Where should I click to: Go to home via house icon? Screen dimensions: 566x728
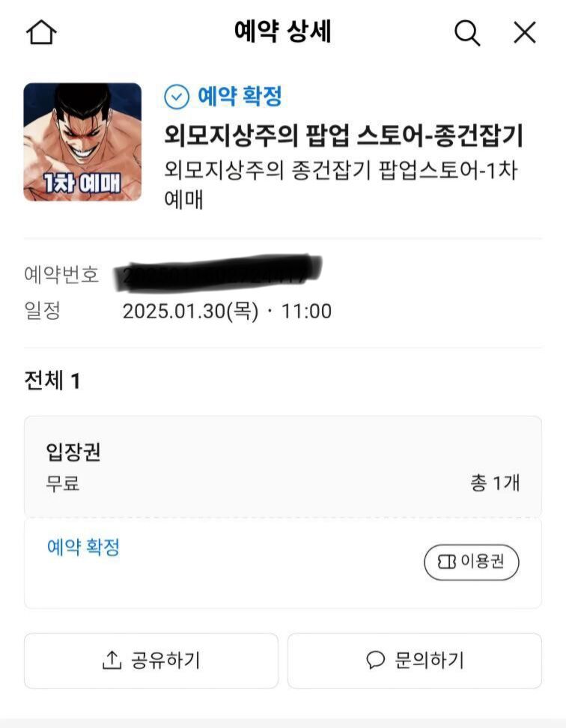(x=41, y=32)
